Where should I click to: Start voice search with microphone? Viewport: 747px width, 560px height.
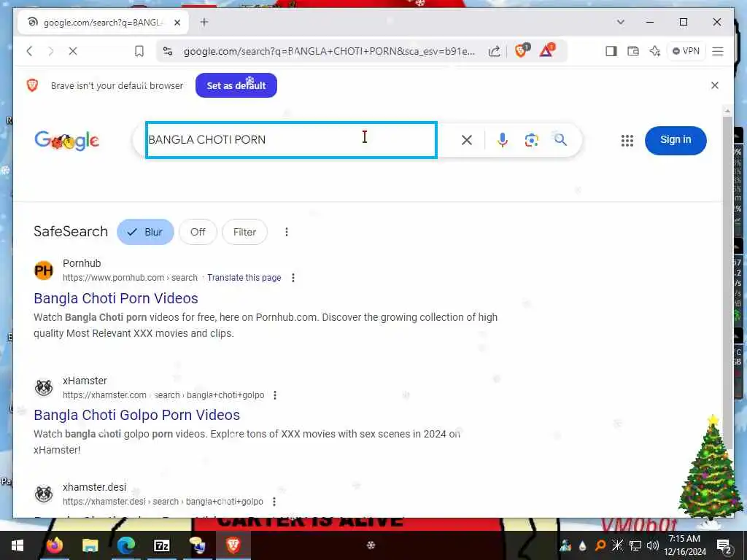(502, 140)
